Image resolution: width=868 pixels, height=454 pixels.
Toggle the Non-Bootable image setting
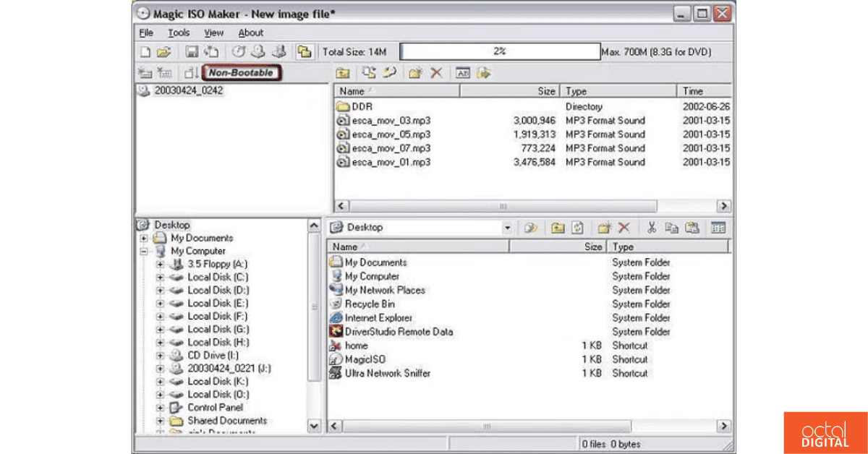[242, 73]
